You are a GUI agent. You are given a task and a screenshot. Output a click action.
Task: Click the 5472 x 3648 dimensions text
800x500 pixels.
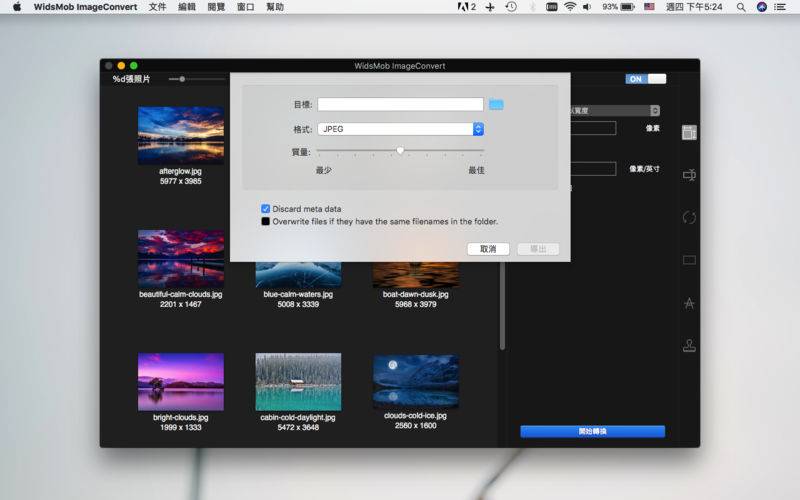[x=298, y=427]
